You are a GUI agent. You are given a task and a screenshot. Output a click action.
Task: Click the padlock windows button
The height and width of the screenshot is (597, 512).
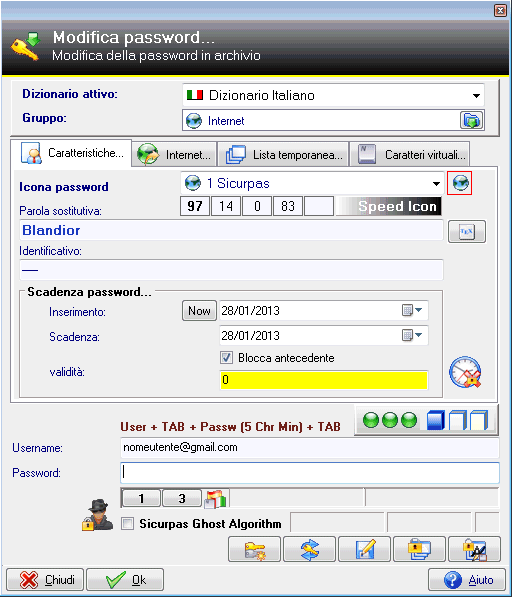(x=419, y=549)
